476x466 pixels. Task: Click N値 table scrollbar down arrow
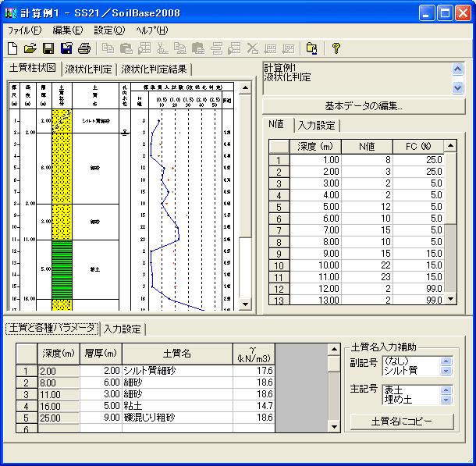pos(450,299)
